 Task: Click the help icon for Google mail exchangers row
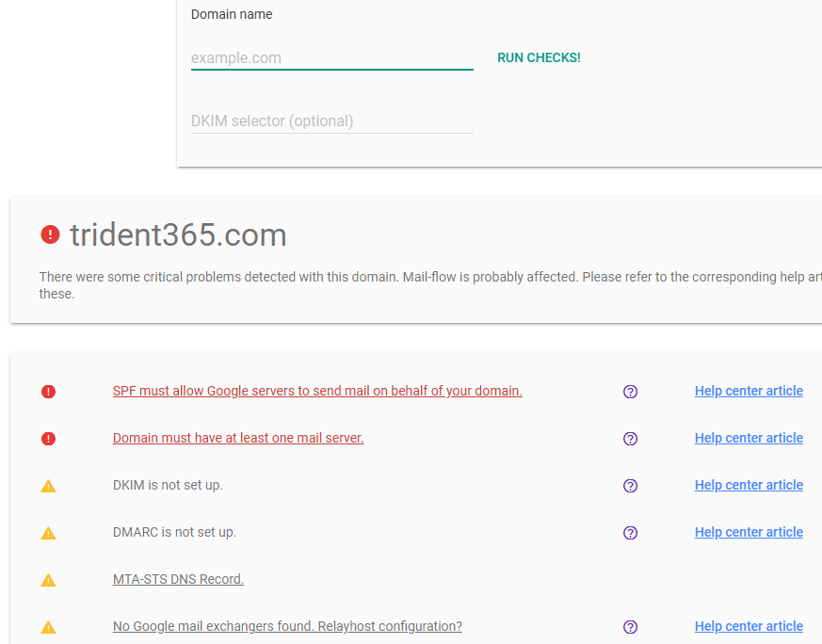631,627
